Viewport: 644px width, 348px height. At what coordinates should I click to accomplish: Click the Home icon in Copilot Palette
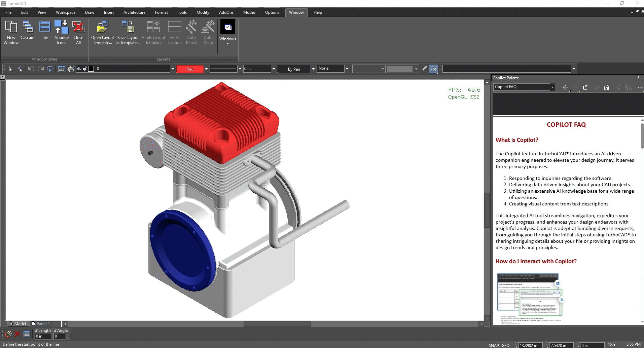tap(606, 87)
